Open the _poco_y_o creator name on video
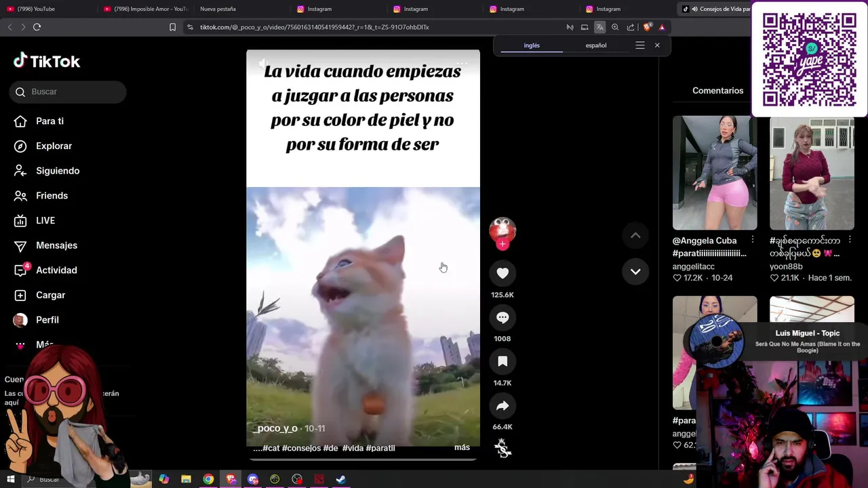 [x=275, y=428]
